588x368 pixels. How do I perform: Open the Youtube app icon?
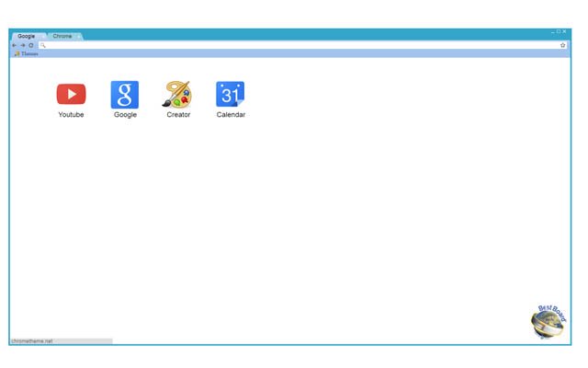click(72, 94)
